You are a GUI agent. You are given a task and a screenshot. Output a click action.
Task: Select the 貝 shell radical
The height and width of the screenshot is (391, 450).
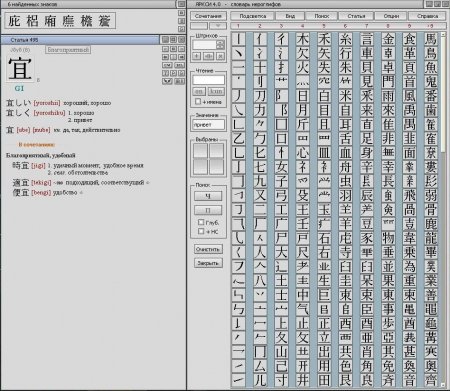tap(367, 68)
